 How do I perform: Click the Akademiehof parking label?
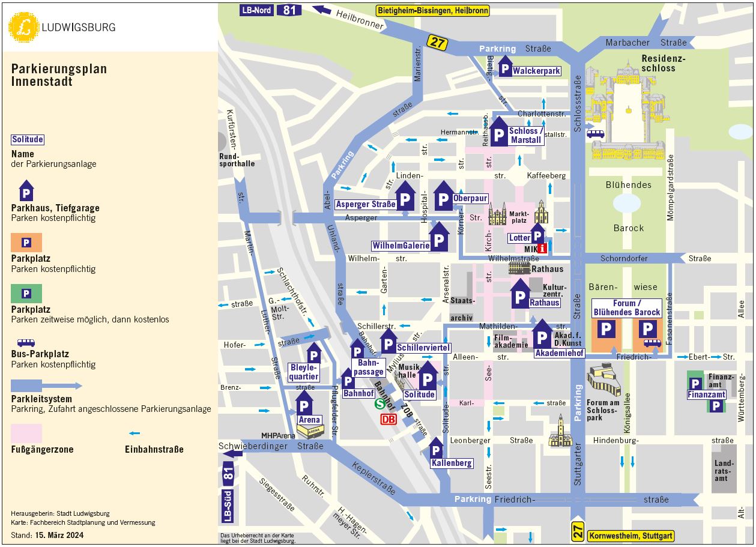coord(559,353)
